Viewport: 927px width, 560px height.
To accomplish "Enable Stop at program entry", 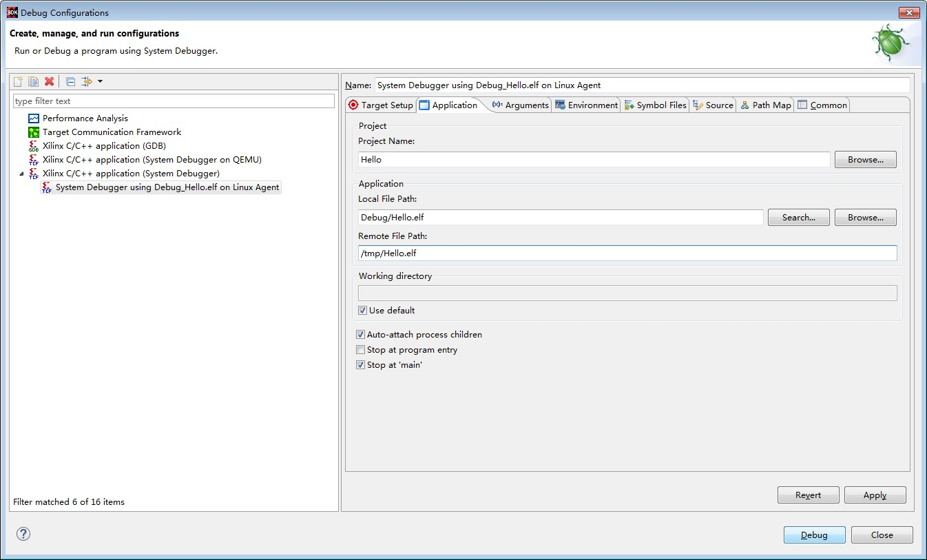I will coord(360,350).
